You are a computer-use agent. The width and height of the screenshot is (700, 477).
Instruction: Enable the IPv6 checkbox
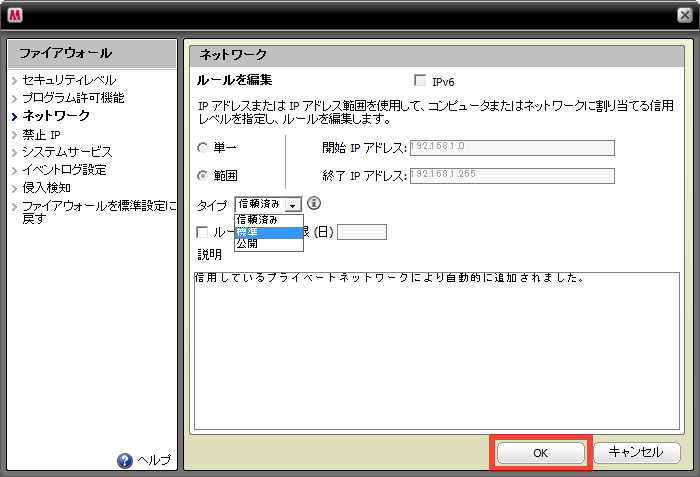420,80
